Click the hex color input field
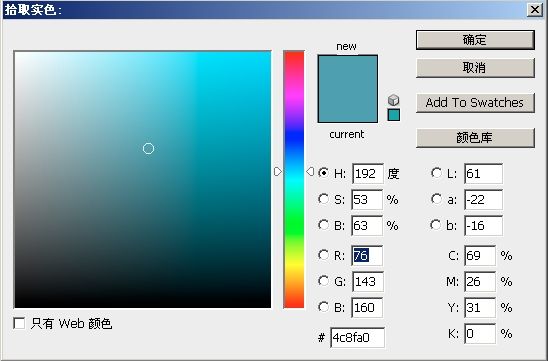Viewport: 548px width, 361px height. pos(358,338)
